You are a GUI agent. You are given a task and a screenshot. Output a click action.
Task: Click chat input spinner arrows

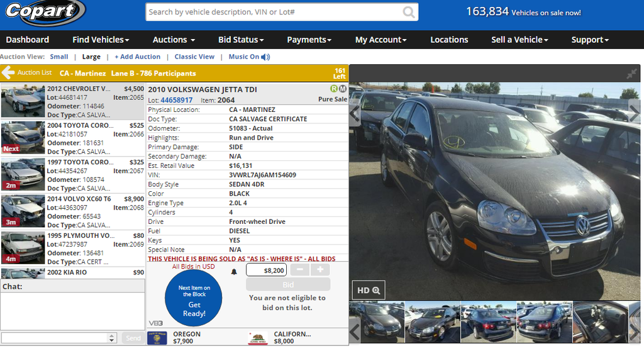coord(112,338)
